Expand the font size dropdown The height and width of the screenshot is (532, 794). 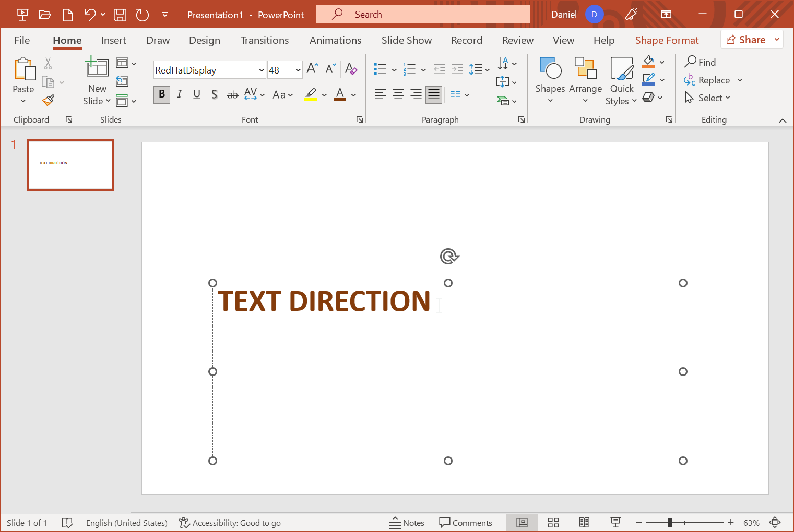tap(298, 69)
